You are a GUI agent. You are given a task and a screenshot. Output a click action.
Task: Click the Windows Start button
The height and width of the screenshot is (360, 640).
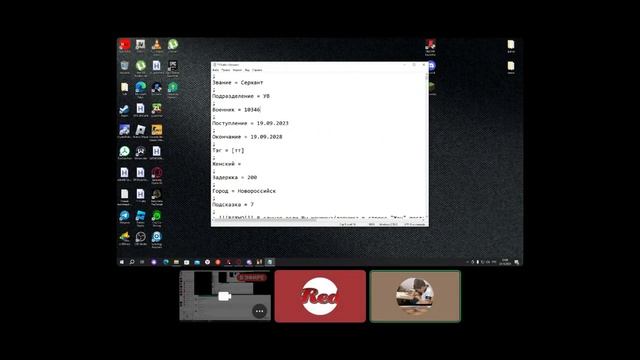click(x=122, y=262)
